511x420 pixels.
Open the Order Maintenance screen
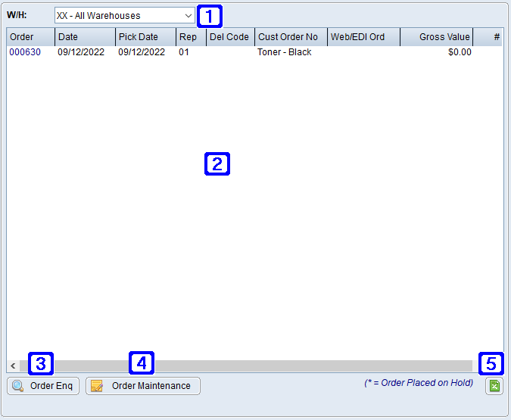pos(143,386)
